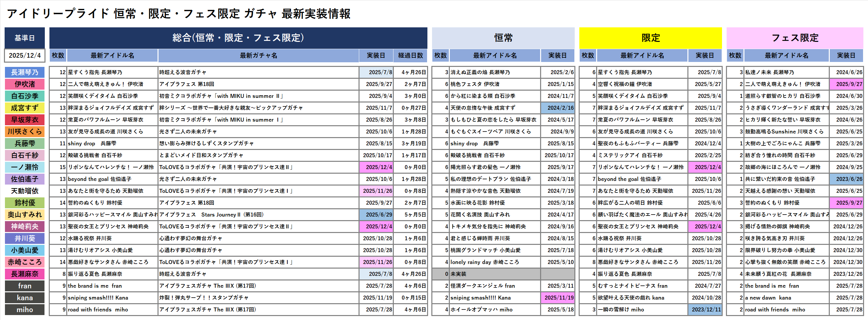The width and height of the screenshot is (868, 320).
Task: Select the アイプラフェス Stars Journey II cell
Action: (258, 215)
